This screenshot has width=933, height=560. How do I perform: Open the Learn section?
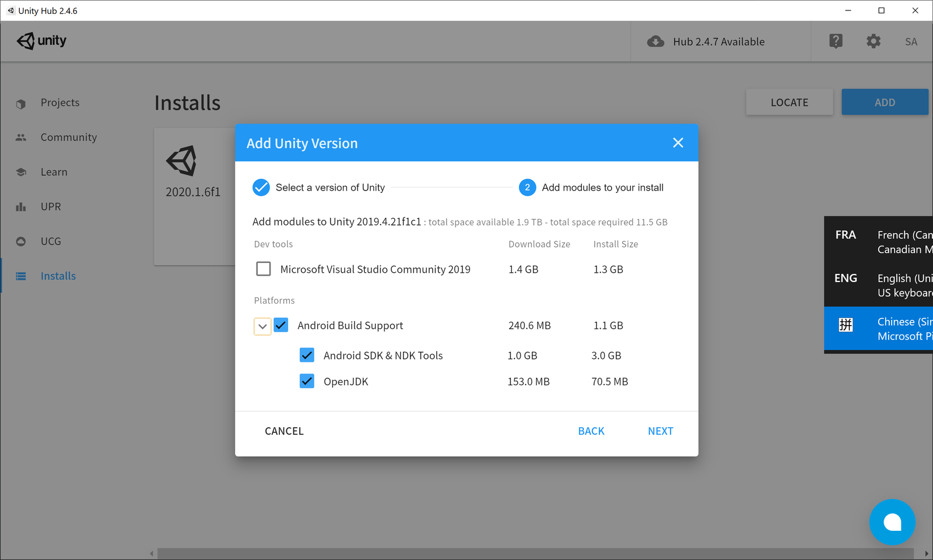54,172
